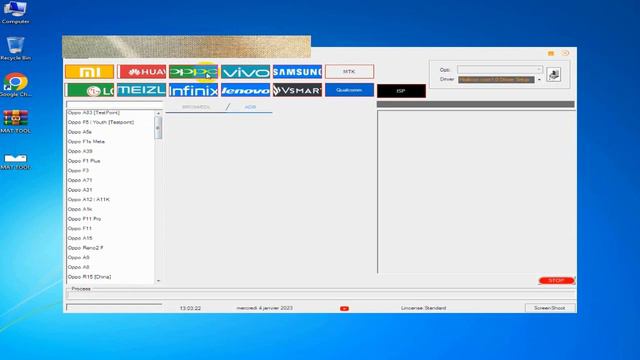Click the Process progress bar
Image resolution: width=640 pixels, height=360 pixels.
(320, 295)
